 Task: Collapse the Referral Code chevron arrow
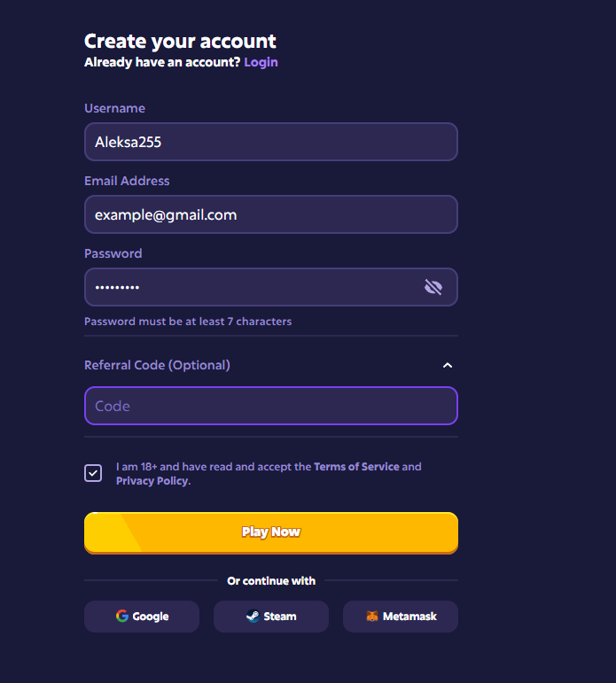[x=448, y=365]
